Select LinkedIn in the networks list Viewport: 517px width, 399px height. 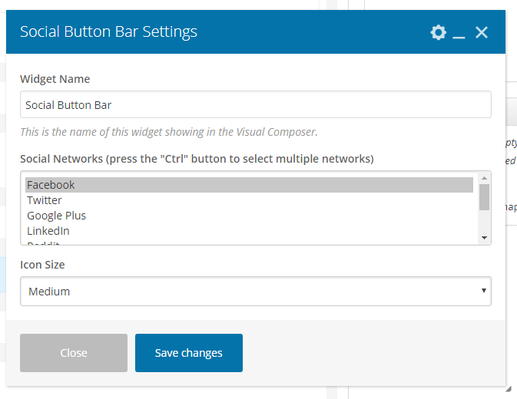pyautogui.click(x=249, y=231)
